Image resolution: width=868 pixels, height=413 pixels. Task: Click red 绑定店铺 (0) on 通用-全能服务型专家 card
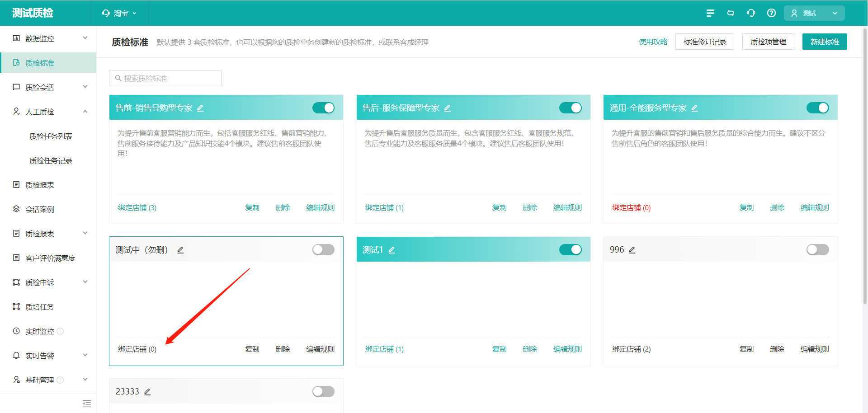631,207
